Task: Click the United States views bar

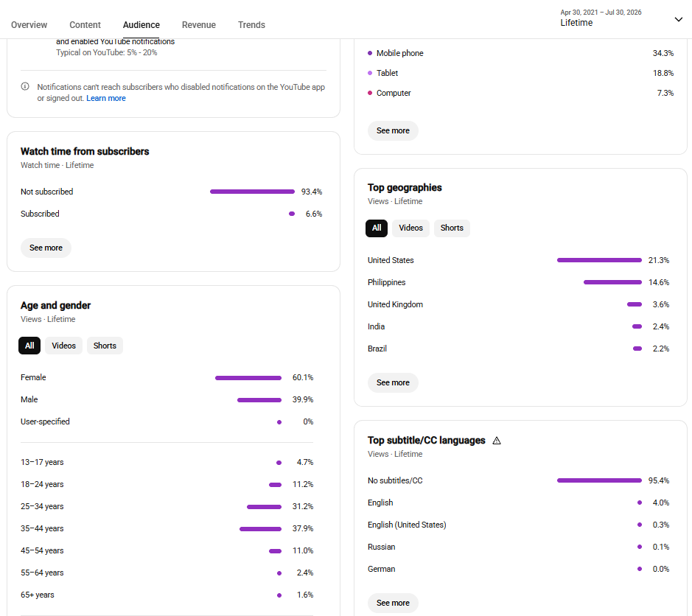Action: (x=599, y=260)
